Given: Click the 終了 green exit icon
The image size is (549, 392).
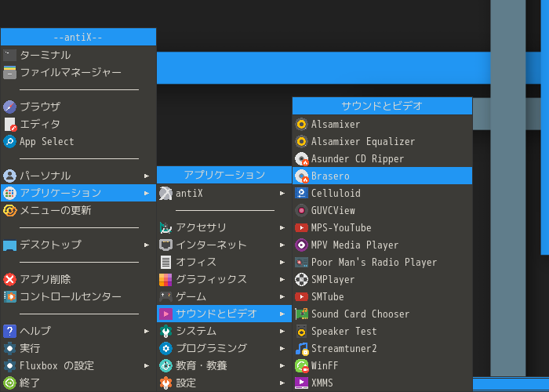Looking at the screenshot, I should [x=9, y=383].
